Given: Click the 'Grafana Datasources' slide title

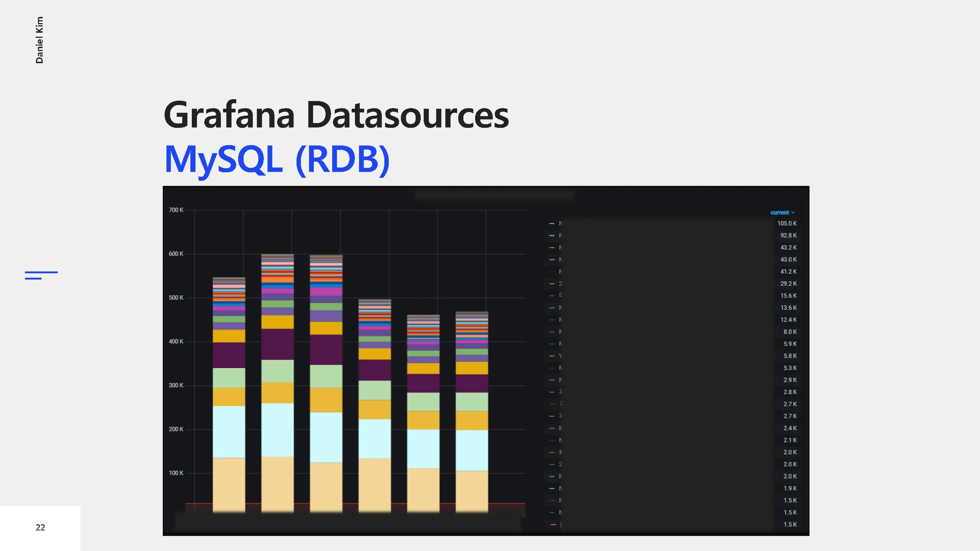Looking at the screenshot, I should 336,115.
